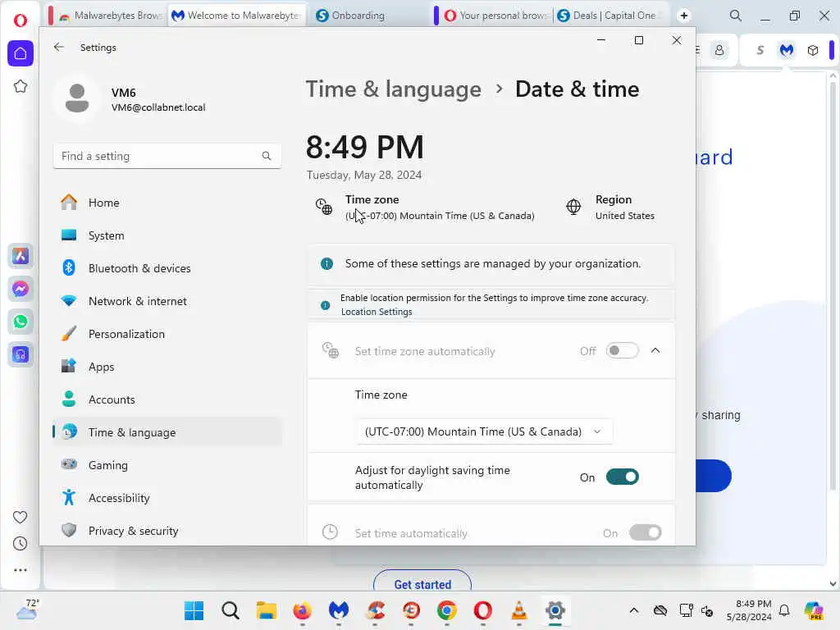Open Apps settings category
This screenshot has height=630, width=840.
[167, 367]
